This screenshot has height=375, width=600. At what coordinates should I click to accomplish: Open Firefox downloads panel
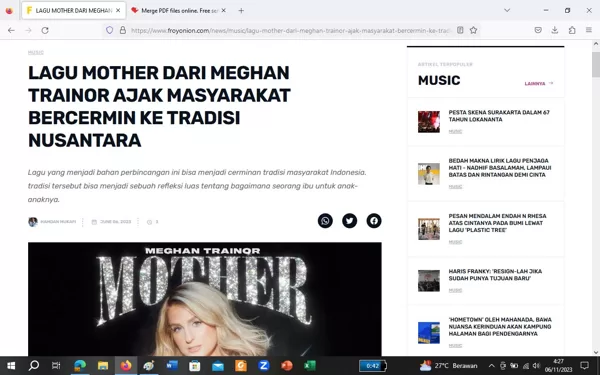point(555,30)
